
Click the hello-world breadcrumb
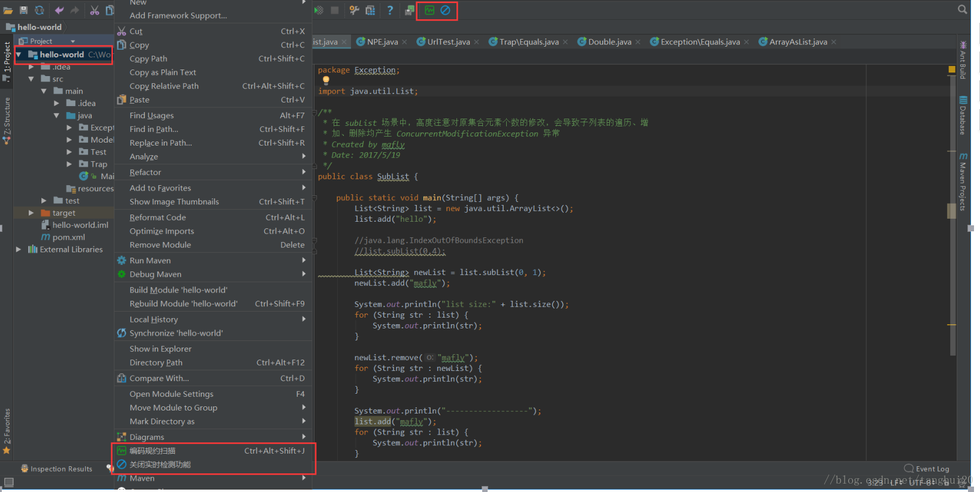tap(34, 27)
